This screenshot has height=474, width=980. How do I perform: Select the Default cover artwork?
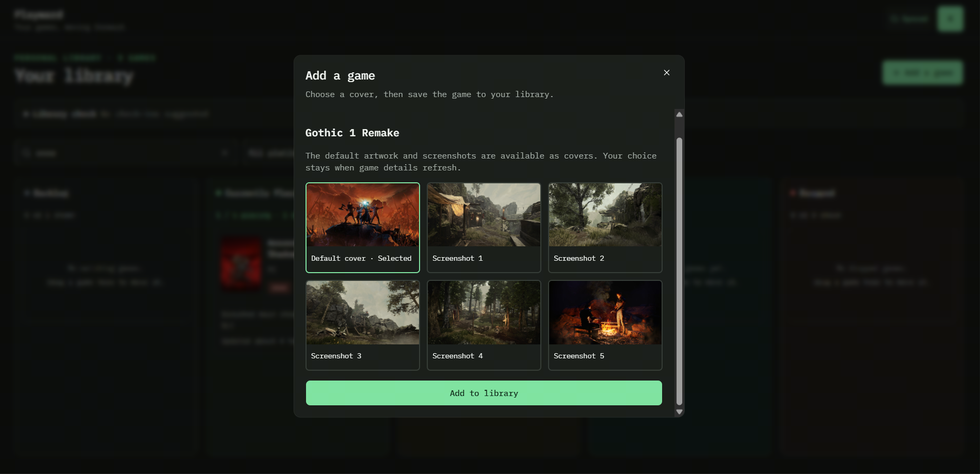pyautogui.click(x=363, y=228)
